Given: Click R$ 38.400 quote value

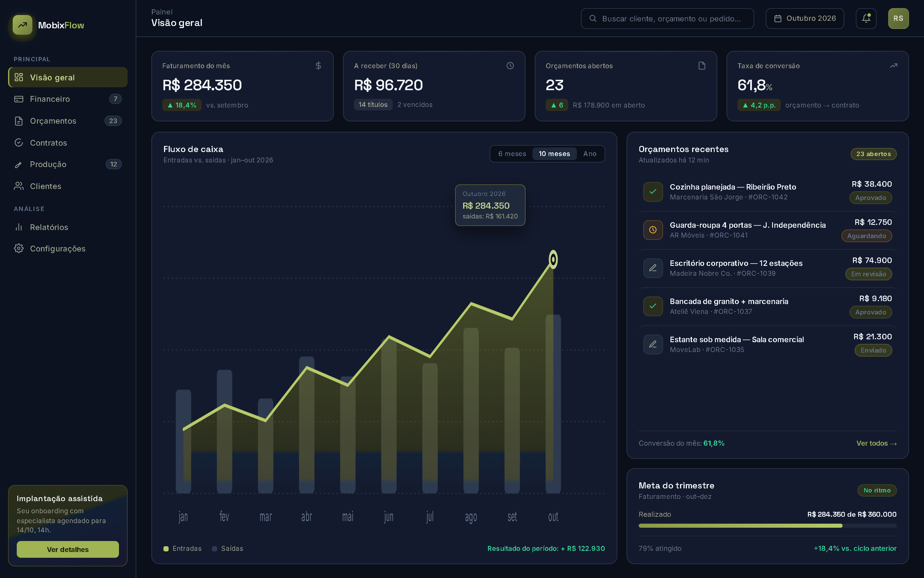Looking at the screenshot, I should [872, 184].
